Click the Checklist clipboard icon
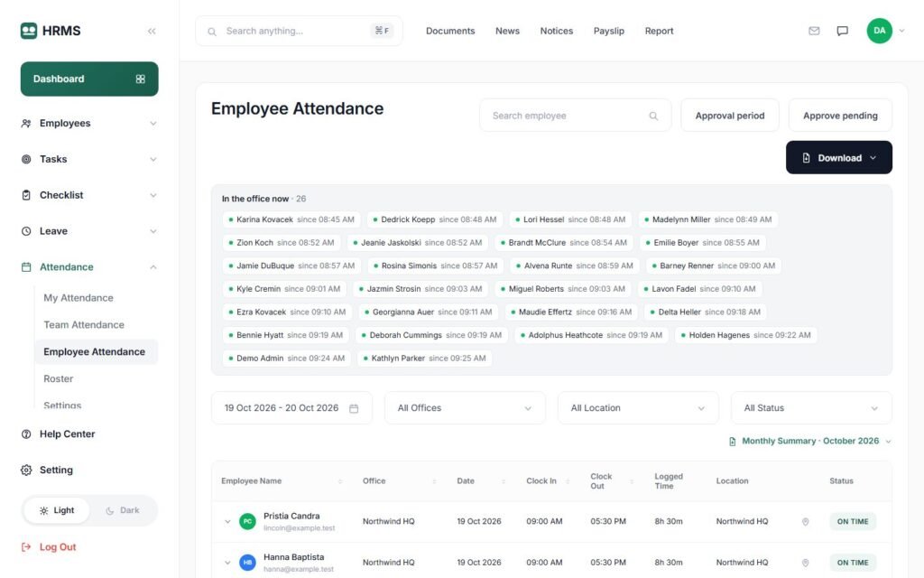This screenshot has width=924, height=578. click(26, 195)
